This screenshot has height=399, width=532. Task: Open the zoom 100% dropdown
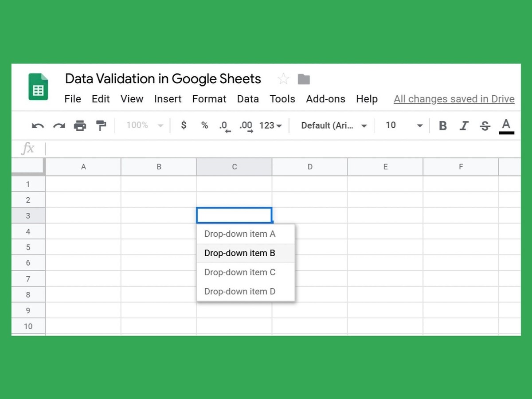[145, 125]
